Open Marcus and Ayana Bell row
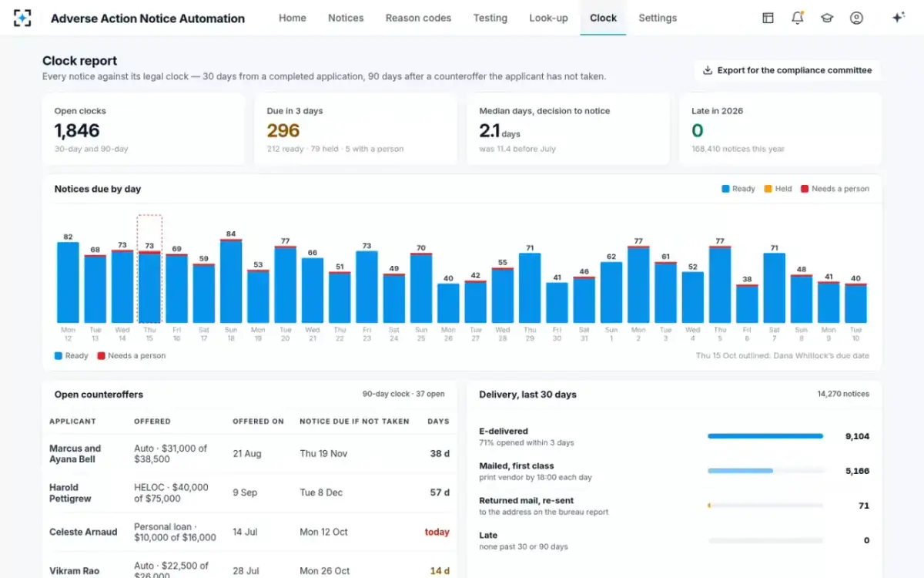 click(x=249, y=454)
